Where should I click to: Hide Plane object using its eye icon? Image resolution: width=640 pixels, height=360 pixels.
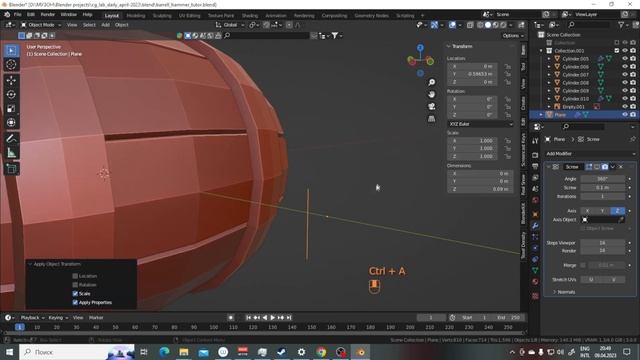(624, 115)
